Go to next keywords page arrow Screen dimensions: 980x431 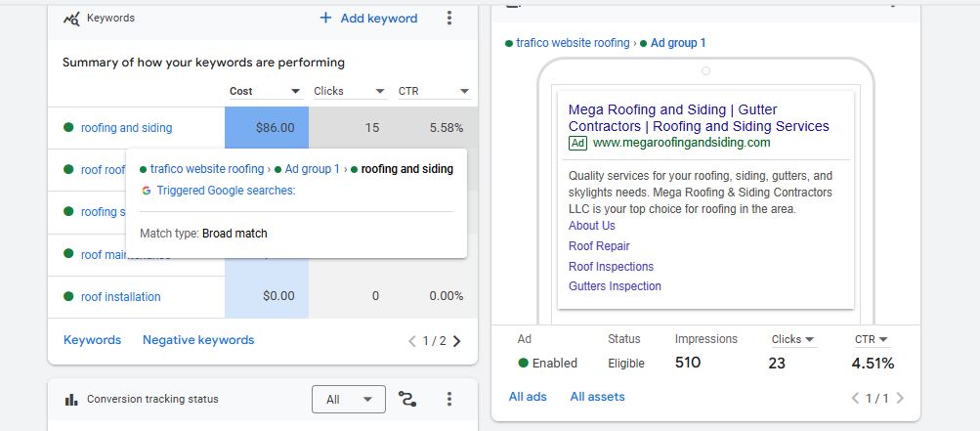[x=457, y=341]
